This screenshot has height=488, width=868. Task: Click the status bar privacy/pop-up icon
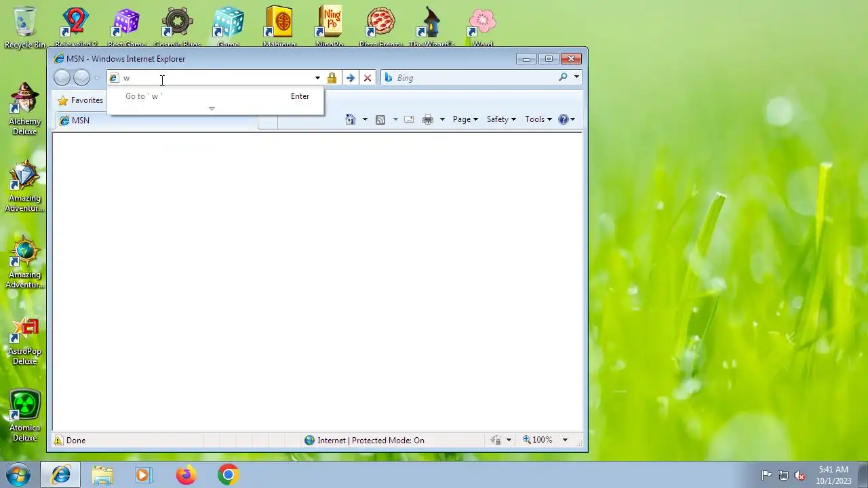point(496,440)
